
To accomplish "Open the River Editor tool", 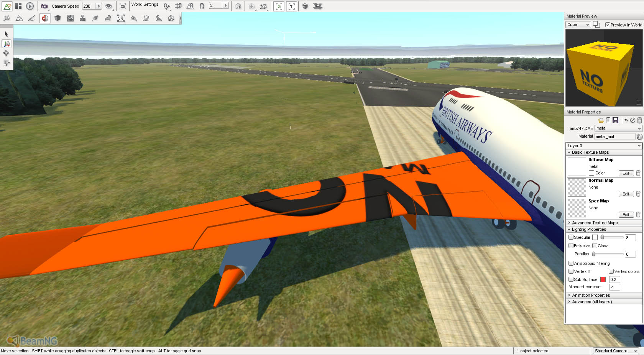I will [x=146, y=18].
